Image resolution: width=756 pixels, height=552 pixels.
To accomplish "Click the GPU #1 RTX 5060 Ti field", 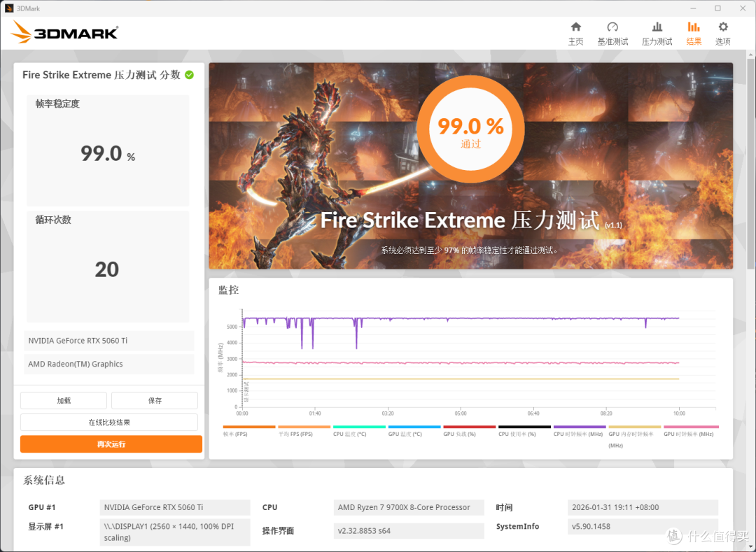I will pyautogui.click(x=175, y=507).
